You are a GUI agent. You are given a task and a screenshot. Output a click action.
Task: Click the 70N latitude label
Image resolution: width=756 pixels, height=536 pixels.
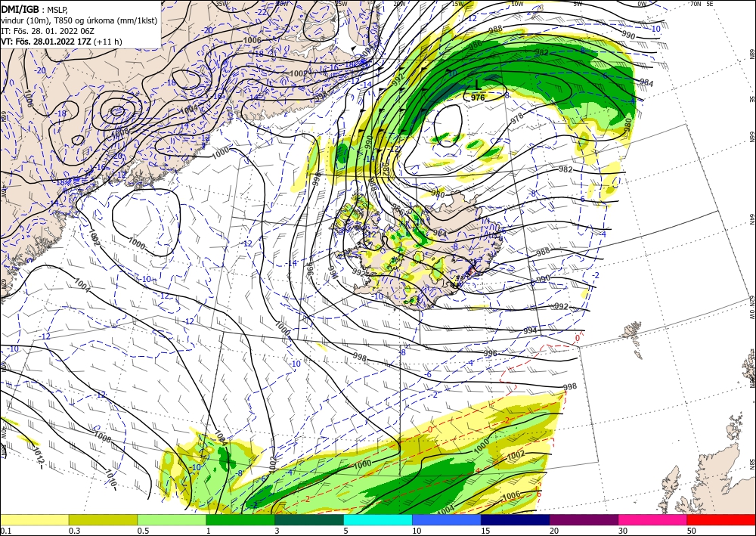tap(696, 4)
